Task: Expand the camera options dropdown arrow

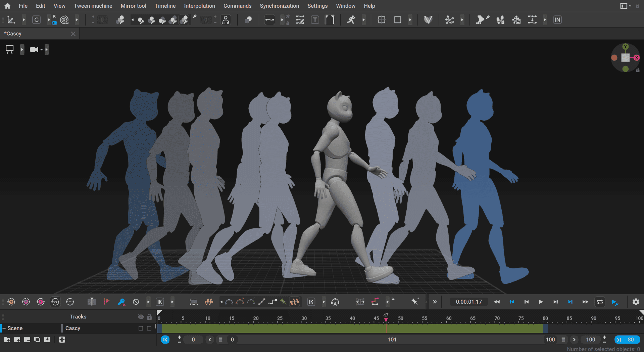Action: [42, 49]
